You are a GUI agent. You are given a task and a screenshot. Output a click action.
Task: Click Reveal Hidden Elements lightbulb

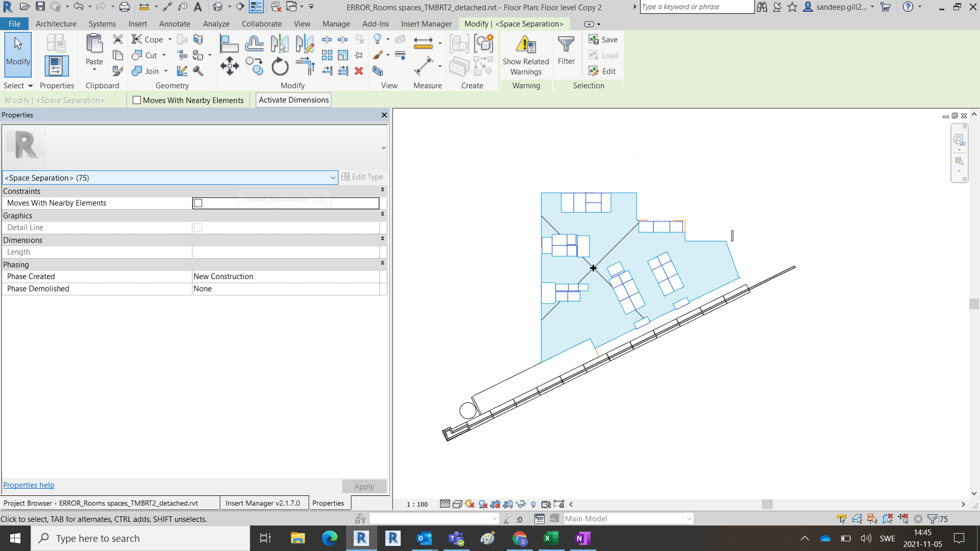pos(533,504)
